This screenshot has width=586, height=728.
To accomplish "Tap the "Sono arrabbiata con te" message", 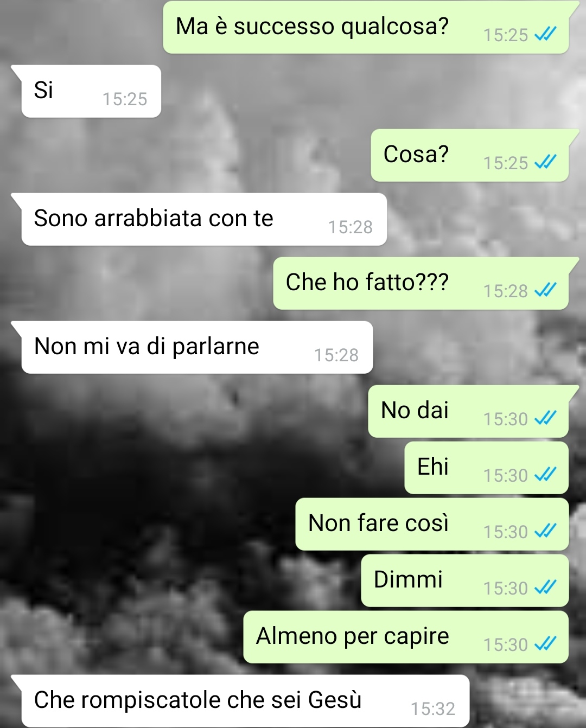I will coord(204,219).
